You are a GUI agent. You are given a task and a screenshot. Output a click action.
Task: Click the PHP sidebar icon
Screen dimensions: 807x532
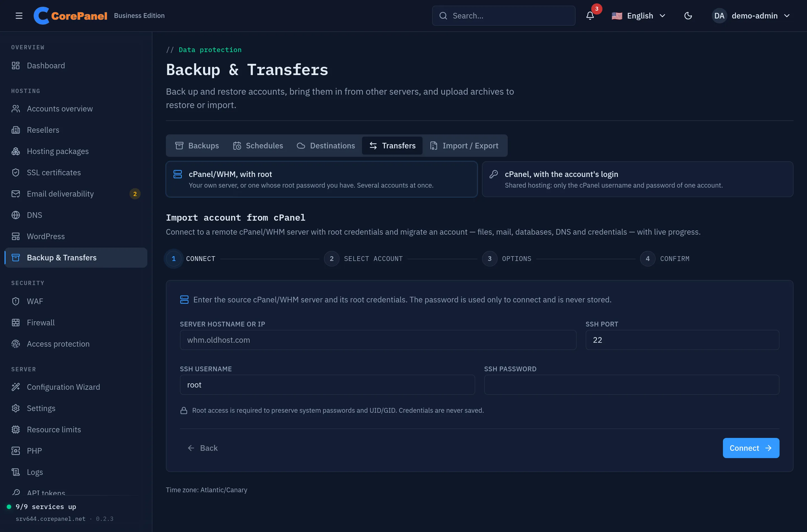click(x=16, y=451)
